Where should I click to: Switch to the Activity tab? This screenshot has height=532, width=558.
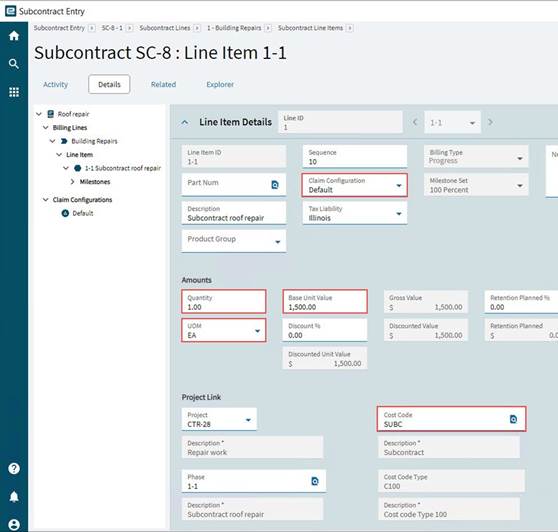(56, 84)
